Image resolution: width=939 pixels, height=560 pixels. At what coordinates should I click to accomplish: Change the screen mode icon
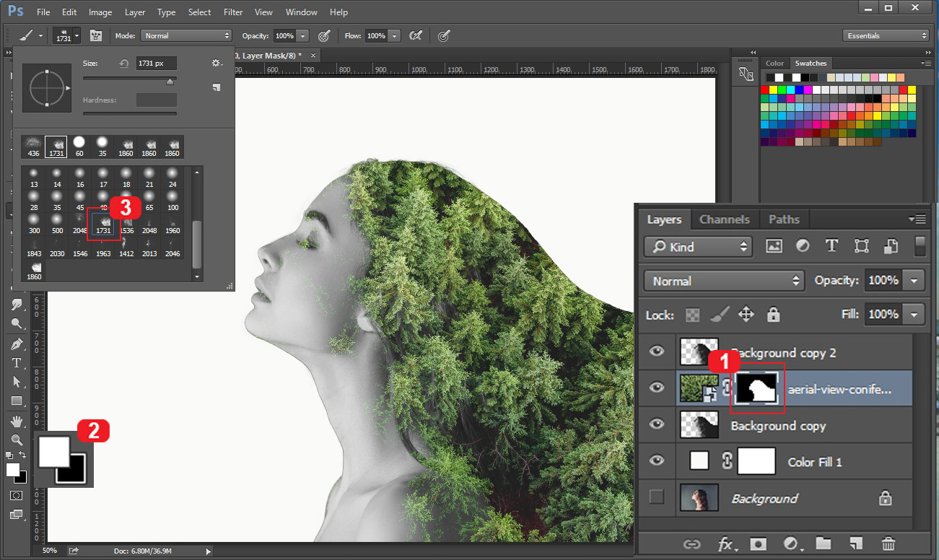coord(16,515)
